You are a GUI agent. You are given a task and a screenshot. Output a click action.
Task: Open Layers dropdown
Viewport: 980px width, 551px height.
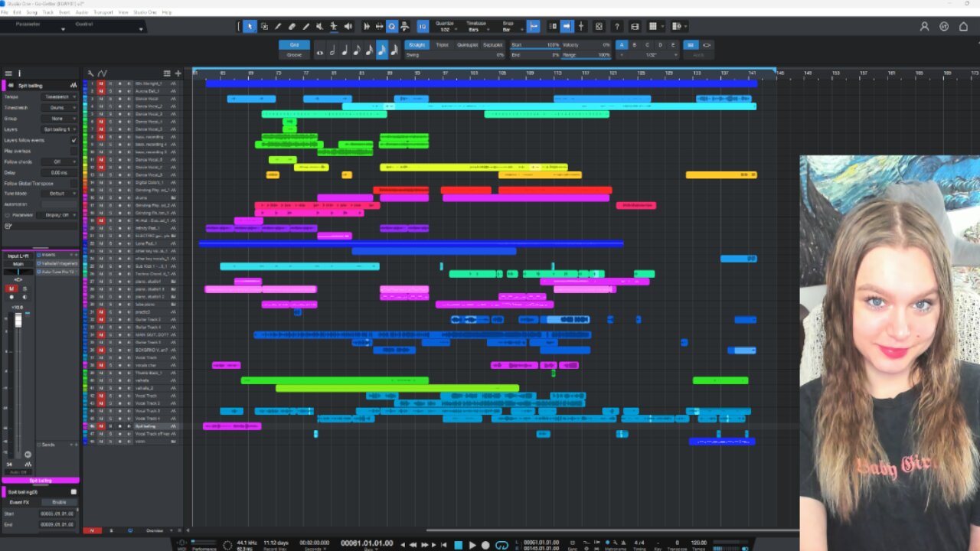click(60, 129)
